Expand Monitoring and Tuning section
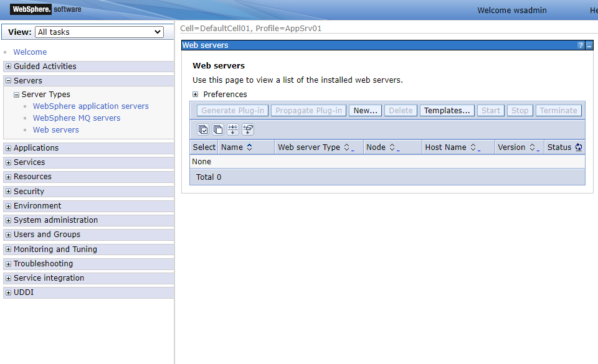This screenshot has height=364, width=598. click(x=8, y=250)
